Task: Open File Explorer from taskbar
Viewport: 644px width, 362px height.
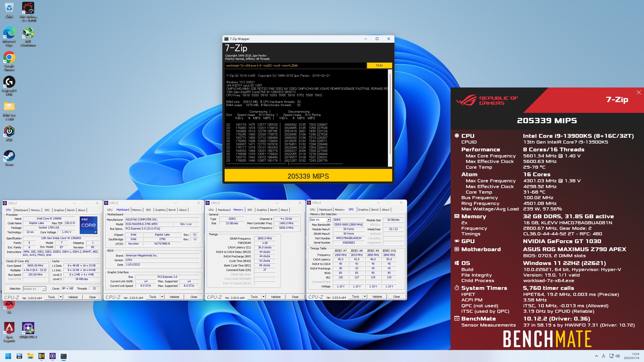Action: point(30,356)
